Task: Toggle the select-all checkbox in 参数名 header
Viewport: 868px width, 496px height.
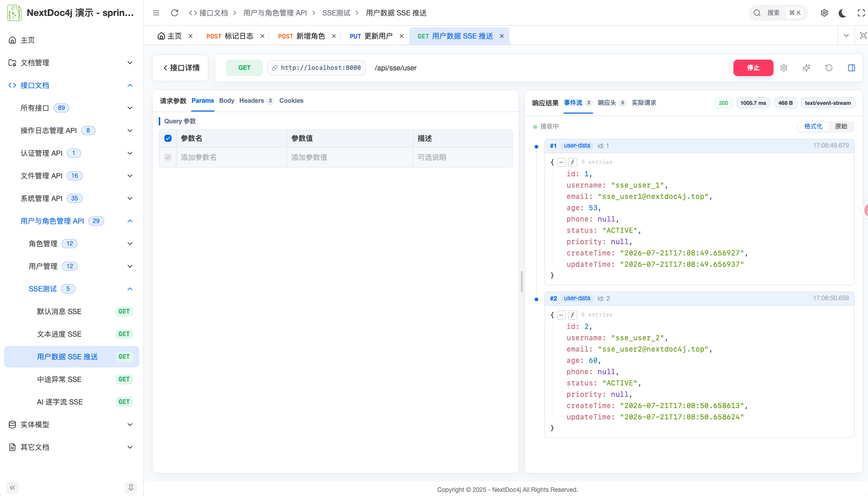Action: [168, 138]
